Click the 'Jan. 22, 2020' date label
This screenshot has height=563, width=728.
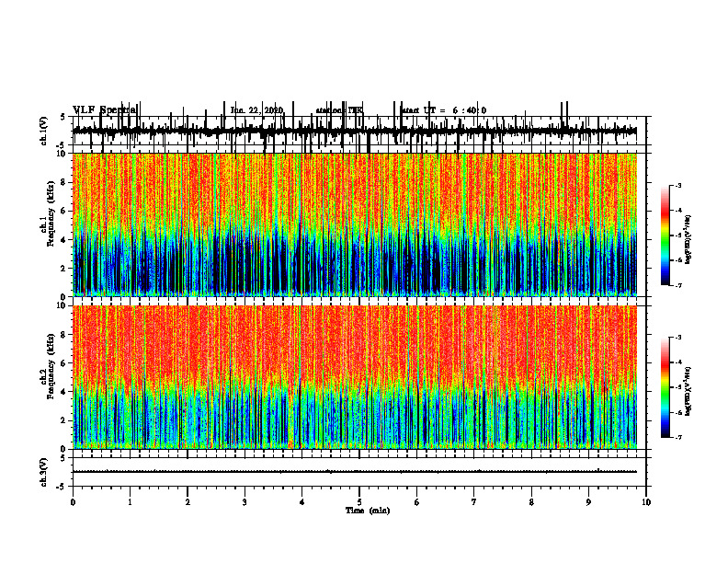[x=256, y=110]
